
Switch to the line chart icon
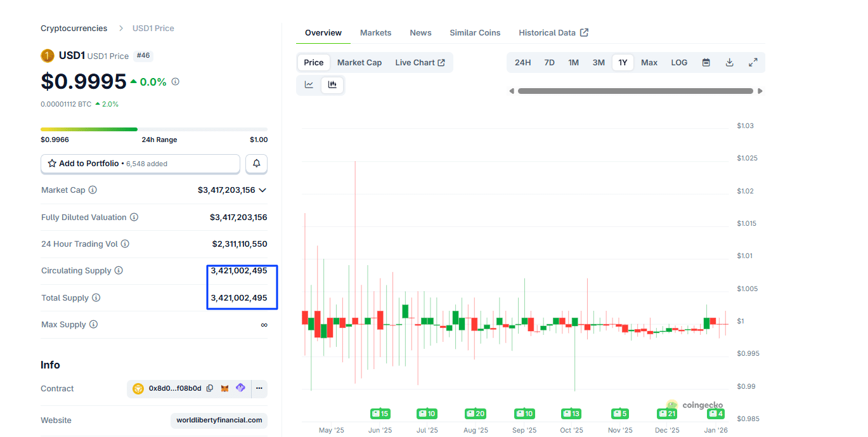309,84
